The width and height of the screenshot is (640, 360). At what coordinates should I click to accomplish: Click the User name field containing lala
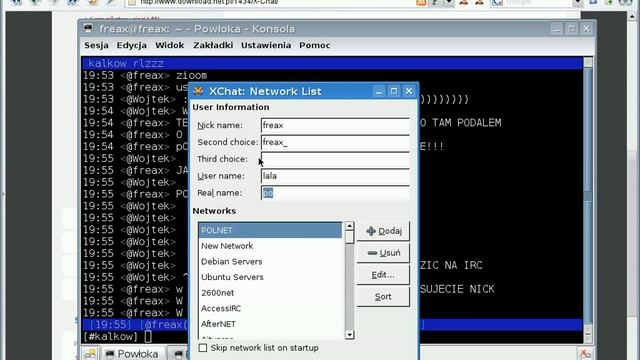(335, 176)
